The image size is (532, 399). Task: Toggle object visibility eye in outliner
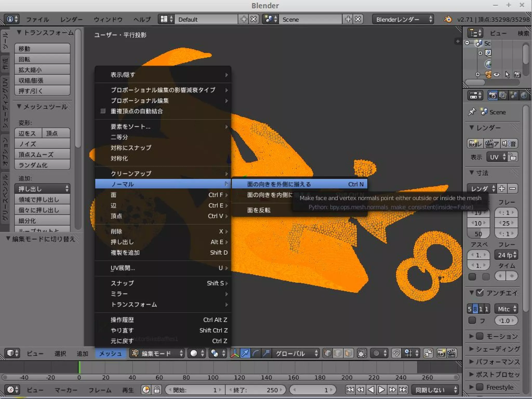tap(497, 75)
